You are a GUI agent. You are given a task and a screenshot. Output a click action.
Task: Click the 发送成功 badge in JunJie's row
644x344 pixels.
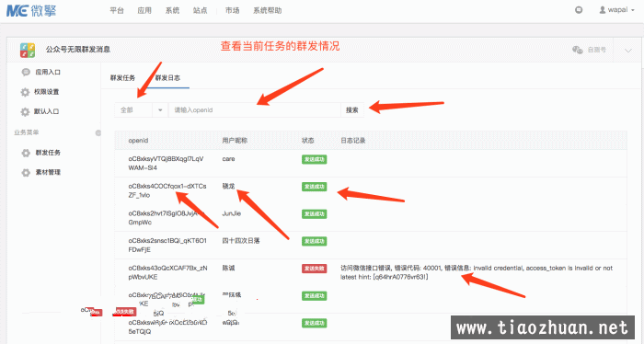click(x=315, y=214)
